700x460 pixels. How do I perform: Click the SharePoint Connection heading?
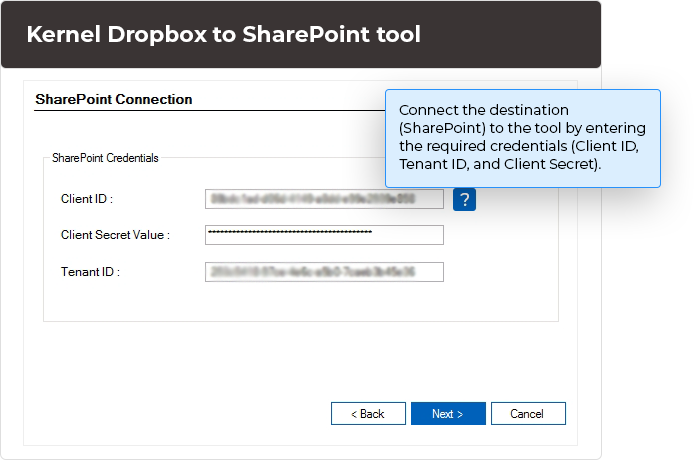(x=114, y=99)
